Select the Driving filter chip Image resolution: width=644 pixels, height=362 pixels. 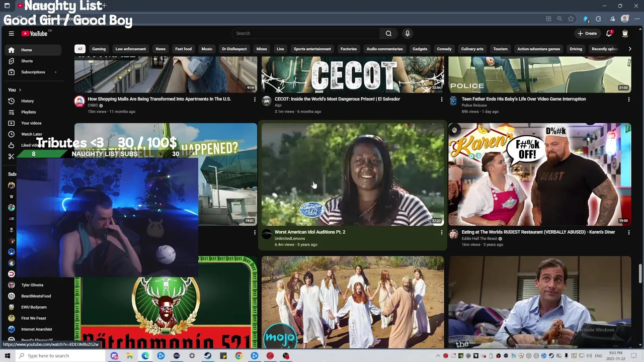point(576,49)
